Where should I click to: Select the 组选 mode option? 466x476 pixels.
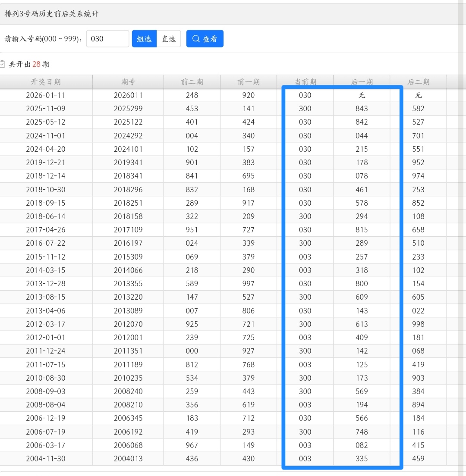tap(144, 39)
